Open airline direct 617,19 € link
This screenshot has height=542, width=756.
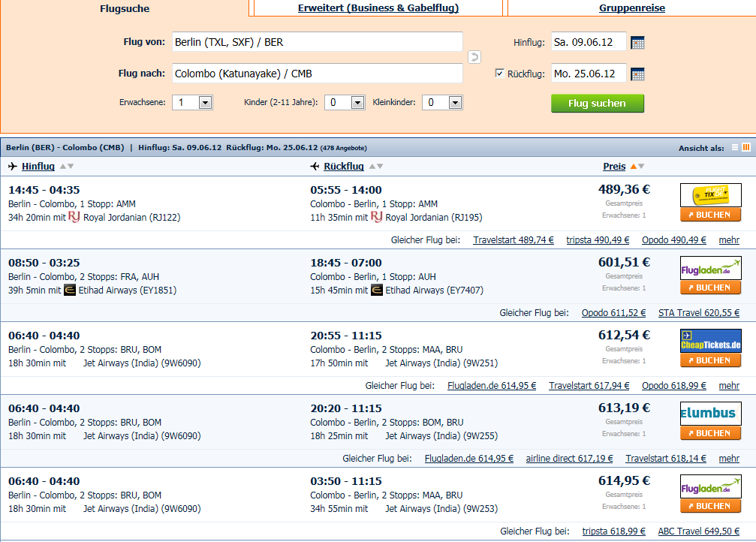[569, 458]
